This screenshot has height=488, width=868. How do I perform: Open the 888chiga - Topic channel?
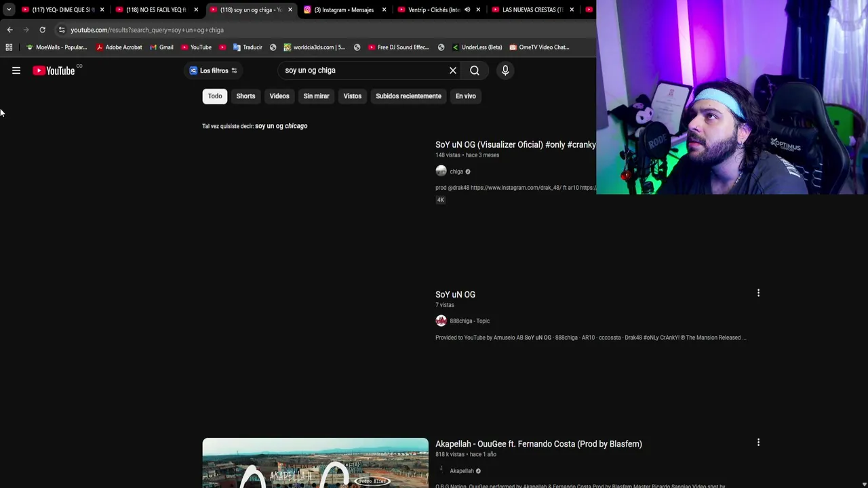click(469, 321)
